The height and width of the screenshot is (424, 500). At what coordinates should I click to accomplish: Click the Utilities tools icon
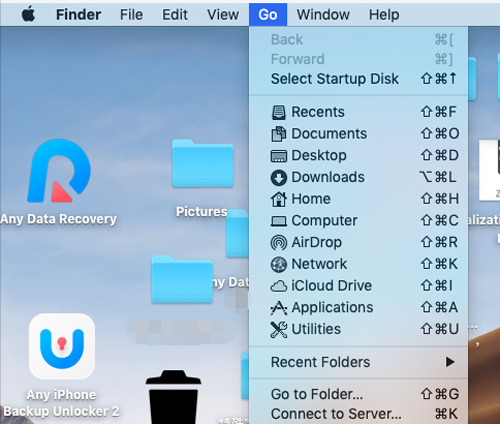pyautogui.click(x=279, y=329)
